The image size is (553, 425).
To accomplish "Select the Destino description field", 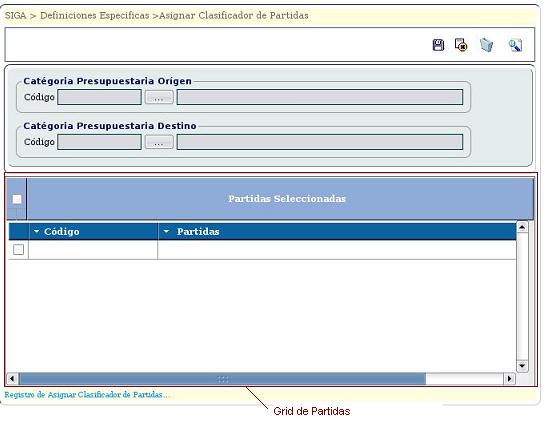I will [320, 142].
